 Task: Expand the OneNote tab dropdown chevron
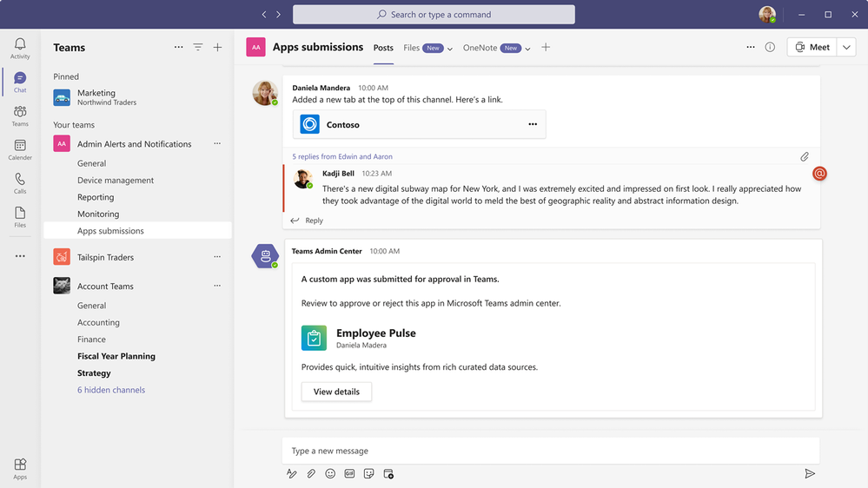(x=527, y=49)
